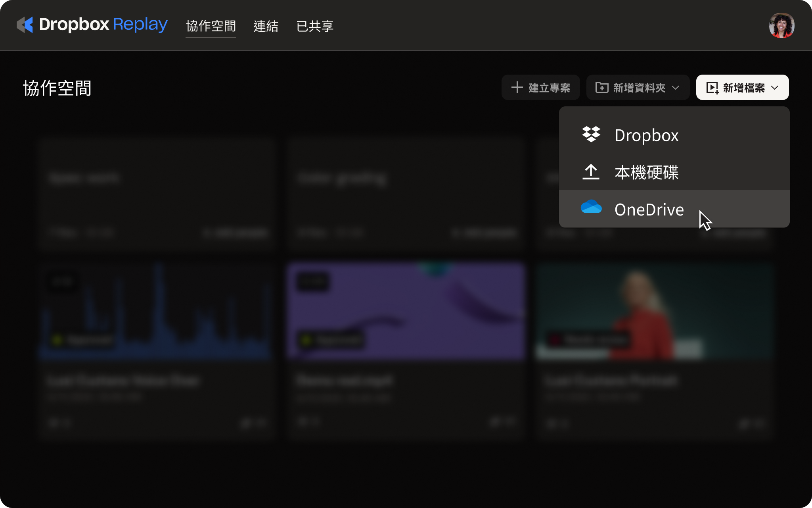Click the 新增資料夾 button label
Viewport: 812px width, 508px height.
tap(639, 88)
